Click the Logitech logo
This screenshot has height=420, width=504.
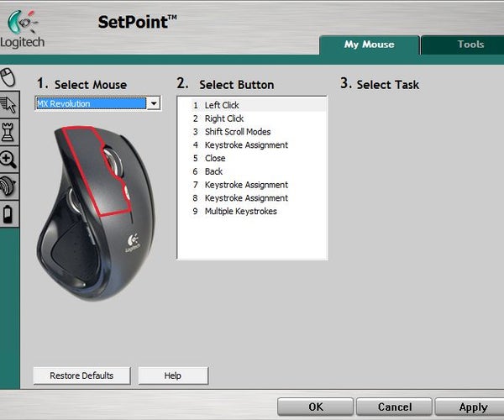22,29
